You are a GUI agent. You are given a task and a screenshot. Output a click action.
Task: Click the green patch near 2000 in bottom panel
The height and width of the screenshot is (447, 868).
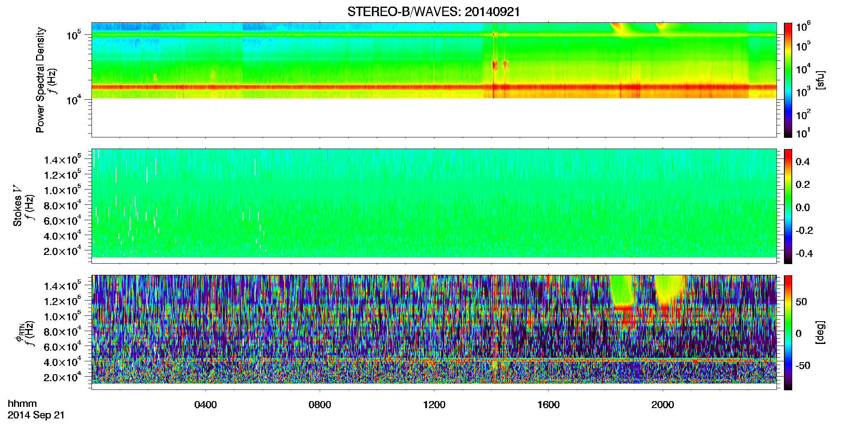coord(670,289)
